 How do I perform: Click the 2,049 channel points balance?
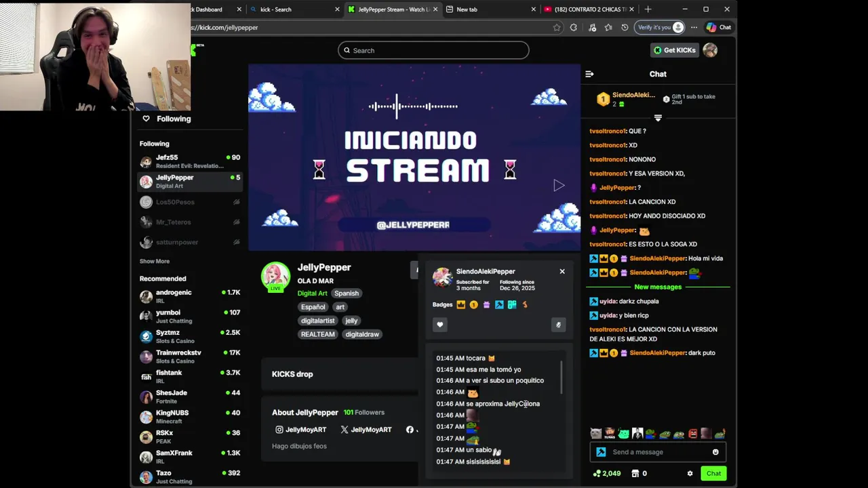(x=607, y=474)
